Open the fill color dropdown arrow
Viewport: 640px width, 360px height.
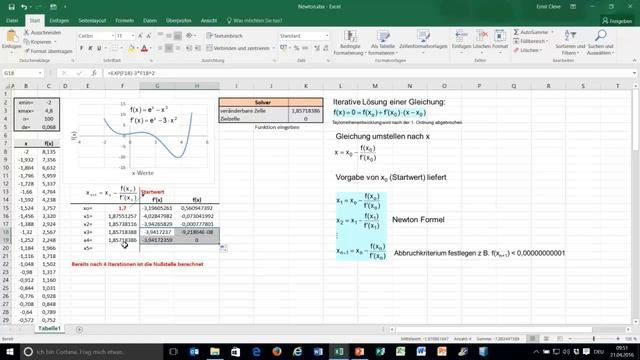pyautogui.click(x=137, y=49)
